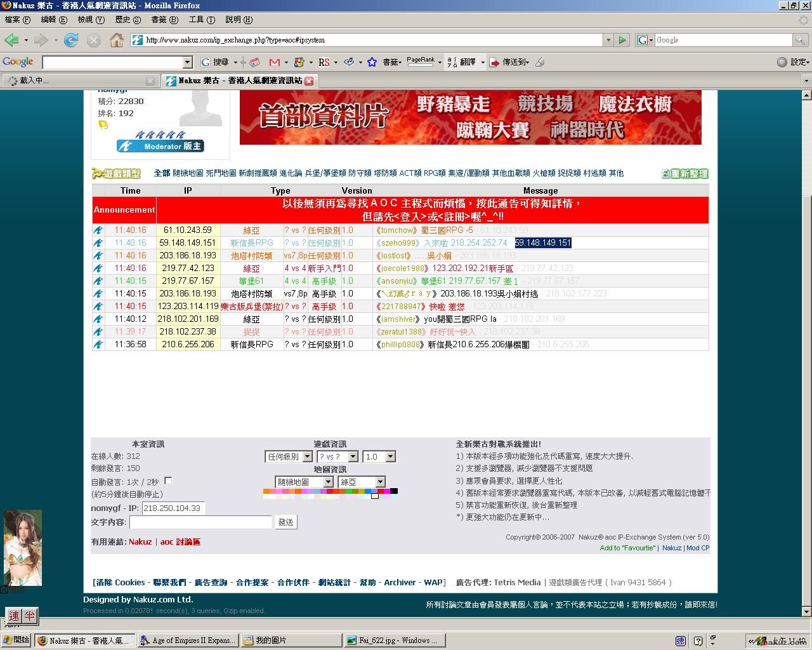This screenshot has width=812, height=650.
Task: Click the Moderator 版主 badge
Action: [x=160, y=146]
